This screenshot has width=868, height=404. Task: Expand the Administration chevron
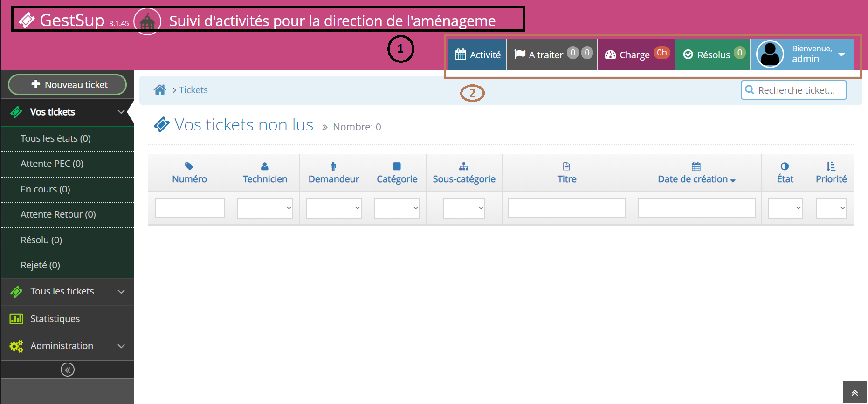[x=121, y=346]
